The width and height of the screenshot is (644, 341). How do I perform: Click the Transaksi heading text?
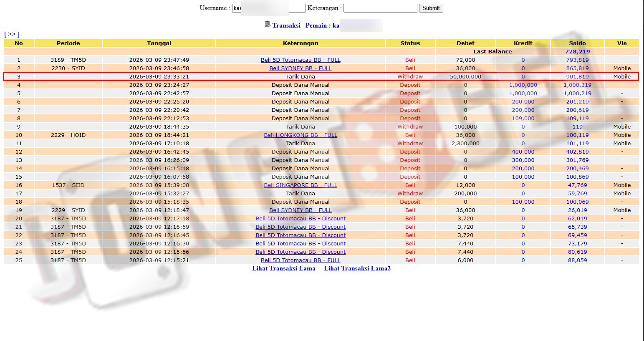coord(286,25)
